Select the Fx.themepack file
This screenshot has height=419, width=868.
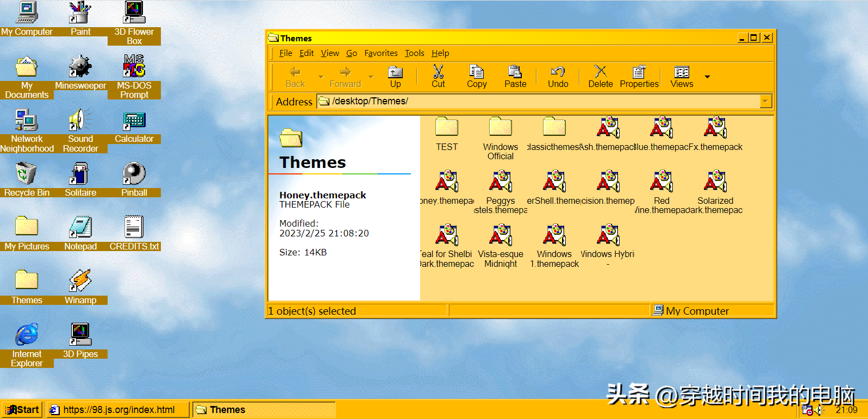pyautogui.click(x=715, y=134)
